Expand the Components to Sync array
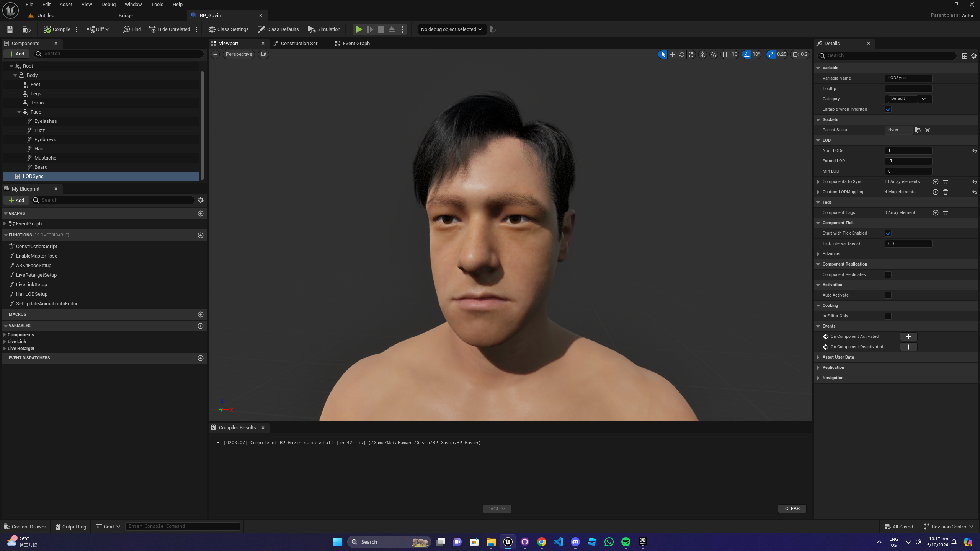This screenshot has width=980, height=551. click(x=818, y=182)
